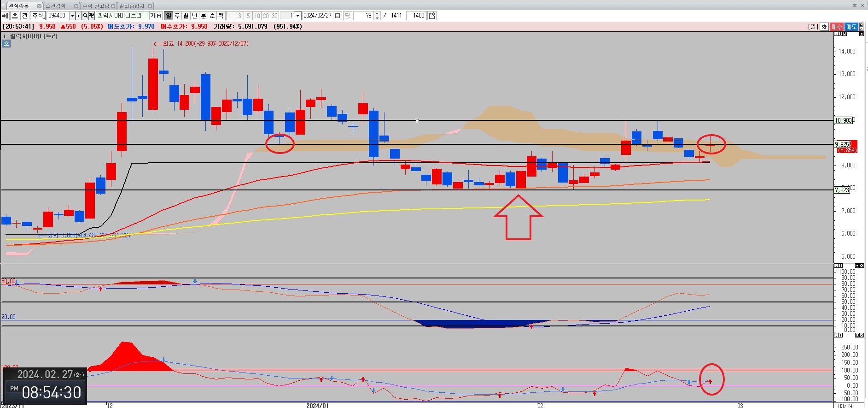868x408 pixels.
Task: Choose the 30 interval preset button
Action: click(x=274, y=16)
